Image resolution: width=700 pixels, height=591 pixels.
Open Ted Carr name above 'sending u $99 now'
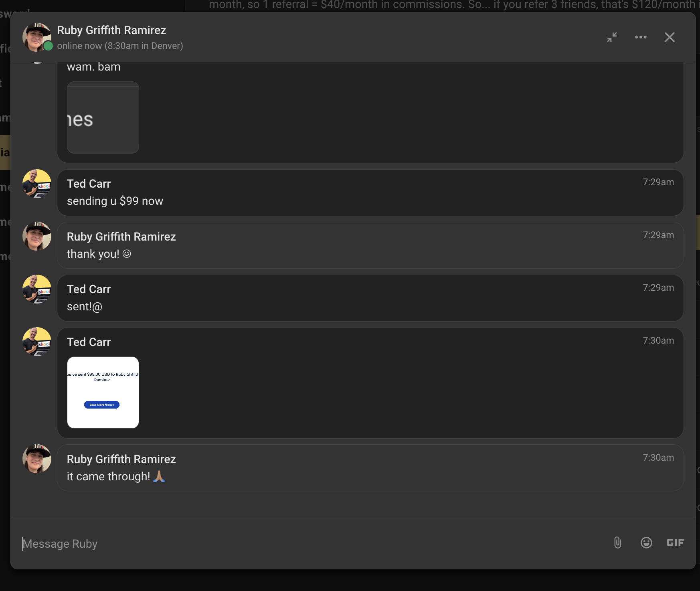[89, 184]
